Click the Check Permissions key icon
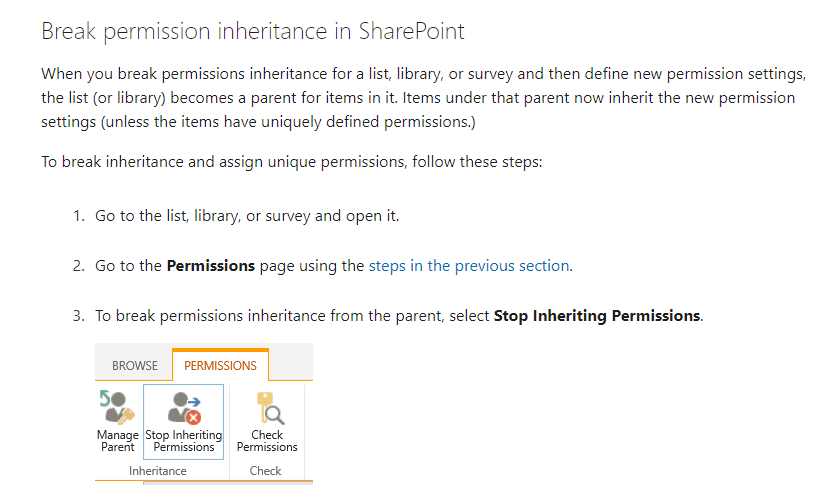The width and height of the screenshot is (838, 500). pos(269,408)
